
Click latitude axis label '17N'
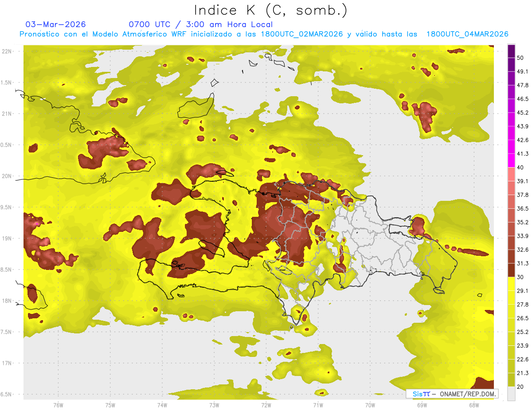click(x=7, y=364)
